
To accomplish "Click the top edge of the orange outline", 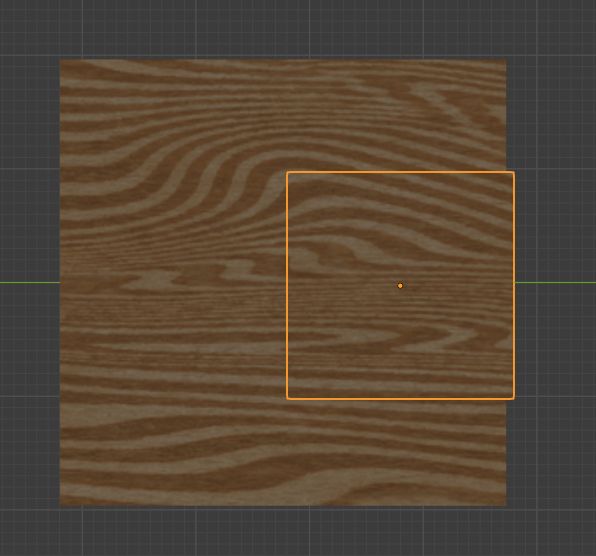I will pos(400,173).
